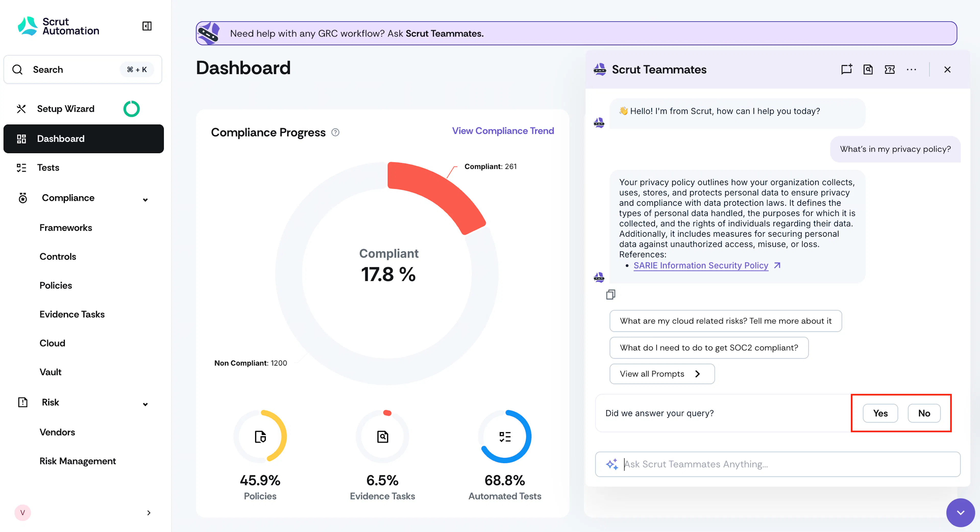Click the Ask Scrut Teammates input field
Screen dimensions: 980x532
[778, 464]
